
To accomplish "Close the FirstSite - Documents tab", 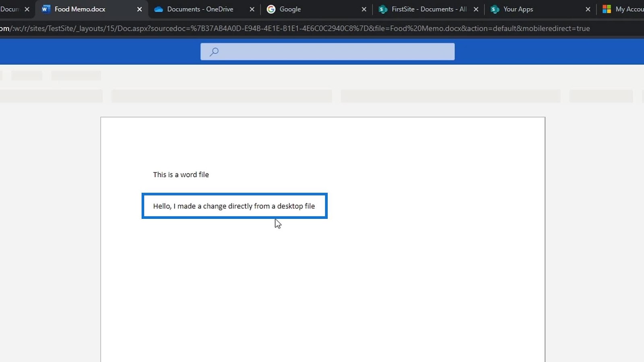I will (x=476, y=9).
